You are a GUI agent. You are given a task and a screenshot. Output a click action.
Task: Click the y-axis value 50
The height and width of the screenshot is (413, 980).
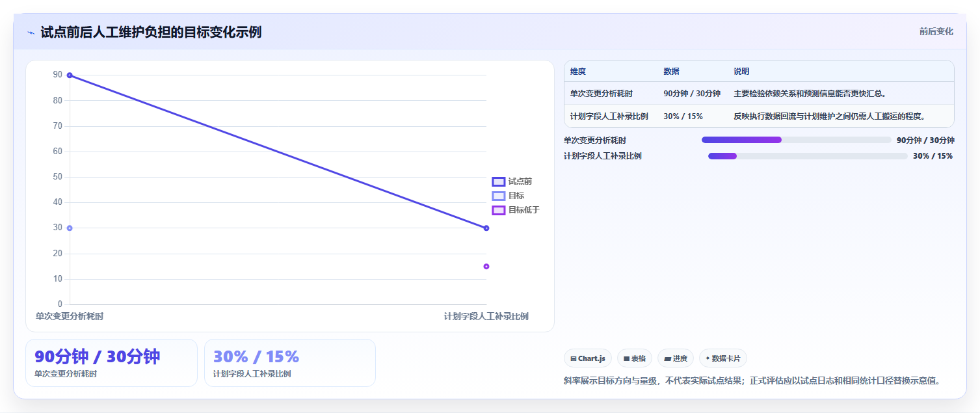[x=58, y=177]
